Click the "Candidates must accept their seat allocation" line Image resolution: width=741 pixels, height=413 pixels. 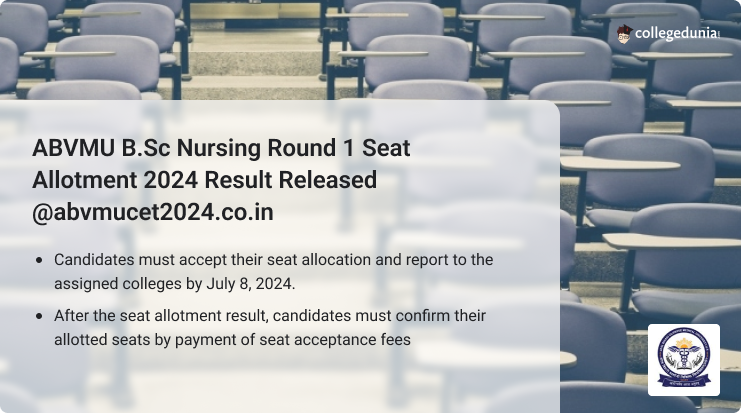[x=274, y=260]
